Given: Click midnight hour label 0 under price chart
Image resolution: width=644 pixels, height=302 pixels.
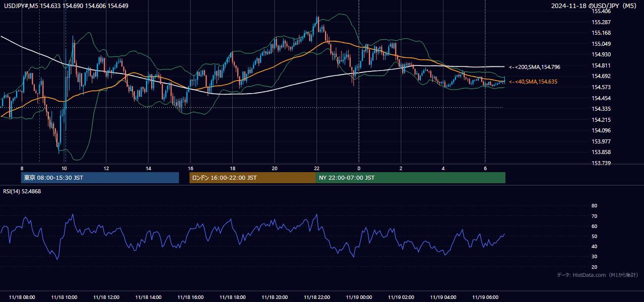Looking at the screenshot, I should tap(359, 168).
